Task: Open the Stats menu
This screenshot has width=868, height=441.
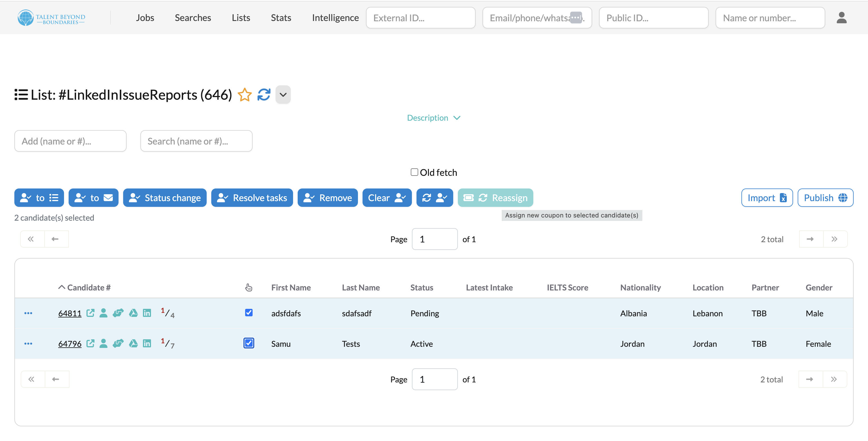Action: (x=281, y=18)
